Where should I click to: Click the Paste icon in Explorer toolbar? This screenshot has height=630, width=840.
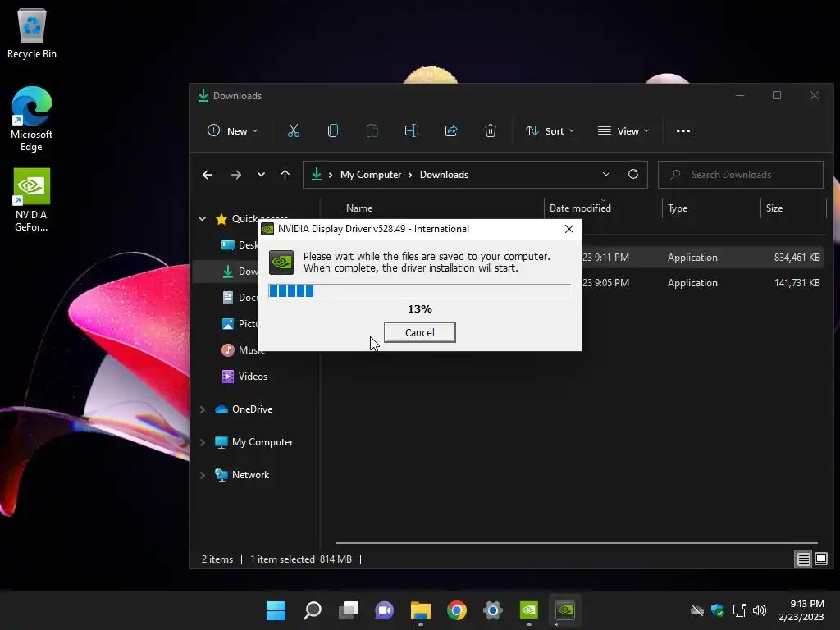(x=372, y=130)
